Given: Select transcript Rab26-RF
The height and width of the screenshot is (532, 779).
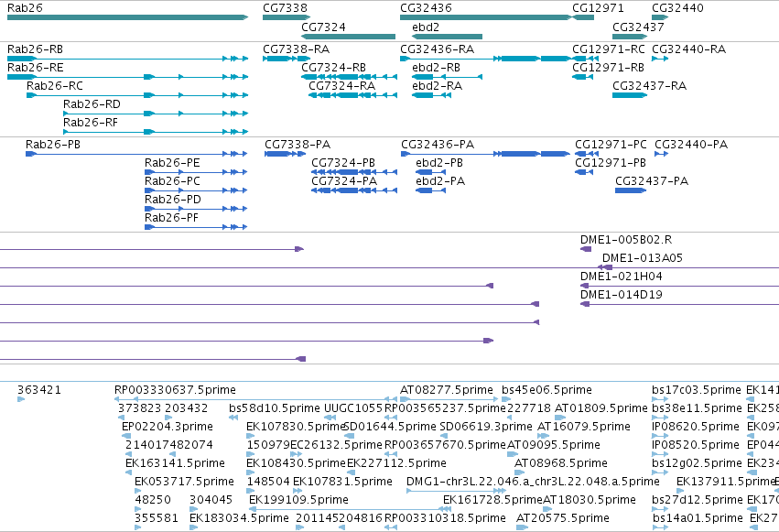Looking at the screenshot, I should [x=156, y=132].
